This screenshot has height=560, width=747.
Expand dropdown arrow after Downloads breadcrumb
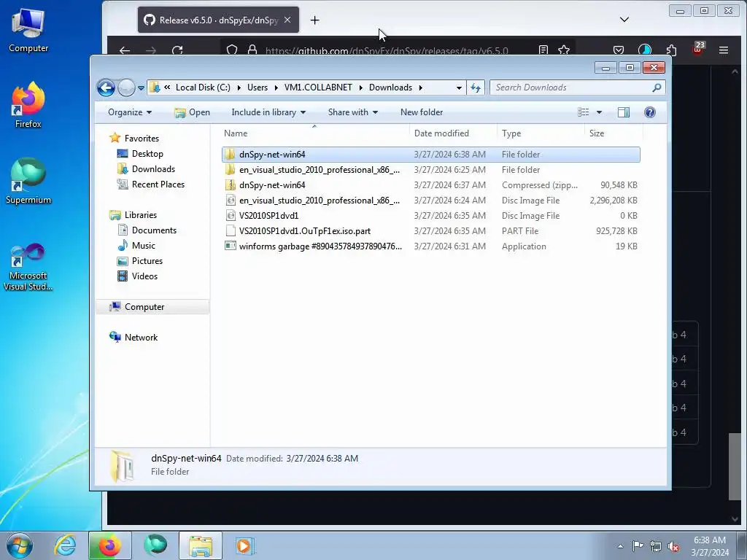[x=421, y=87]
